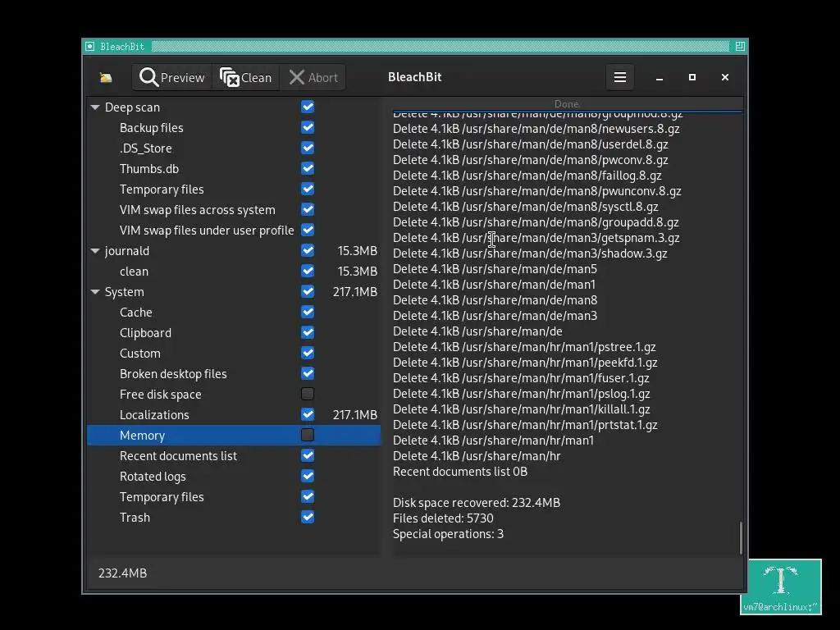Image resolution: width=840 pixels, height=630 pixels.
Task: Select the Deep scan tree row
Action: 234,107
